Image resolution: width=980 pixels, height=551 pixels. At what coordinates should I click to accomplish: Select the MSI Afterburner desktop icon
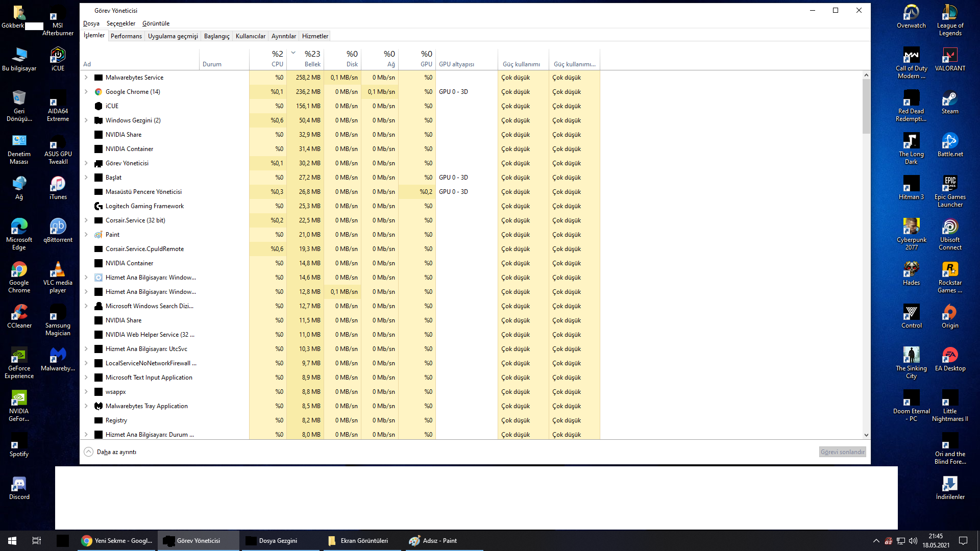[x=58, y=20]
